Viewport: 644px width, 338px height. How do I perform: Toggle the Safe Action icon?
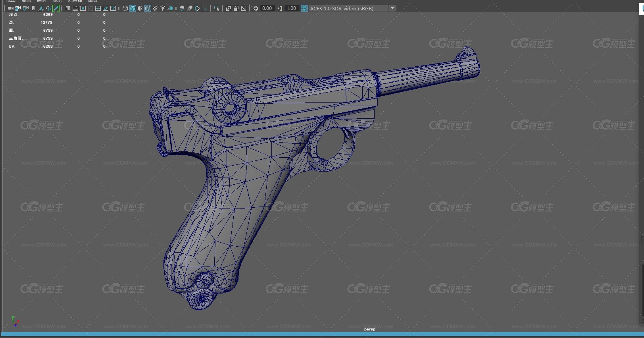point(106,8)
